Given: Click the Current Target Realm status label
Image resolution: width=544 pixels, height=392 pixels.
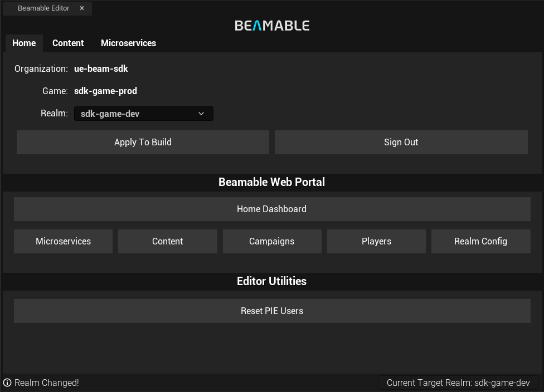Looking at the screenshot, I should tap(458, 383).
